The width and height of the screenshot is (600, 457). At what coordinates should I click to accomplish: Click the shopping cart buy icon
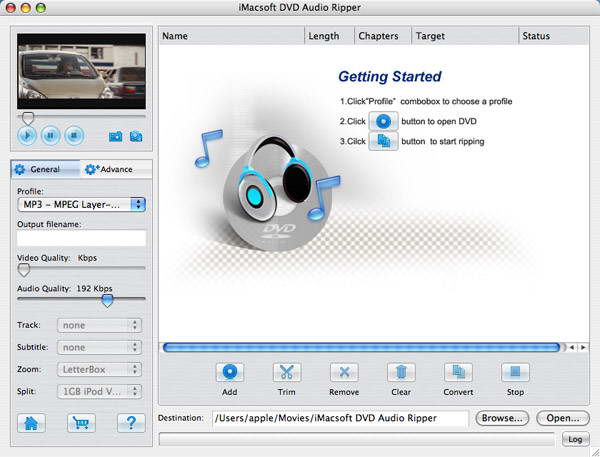81,423
